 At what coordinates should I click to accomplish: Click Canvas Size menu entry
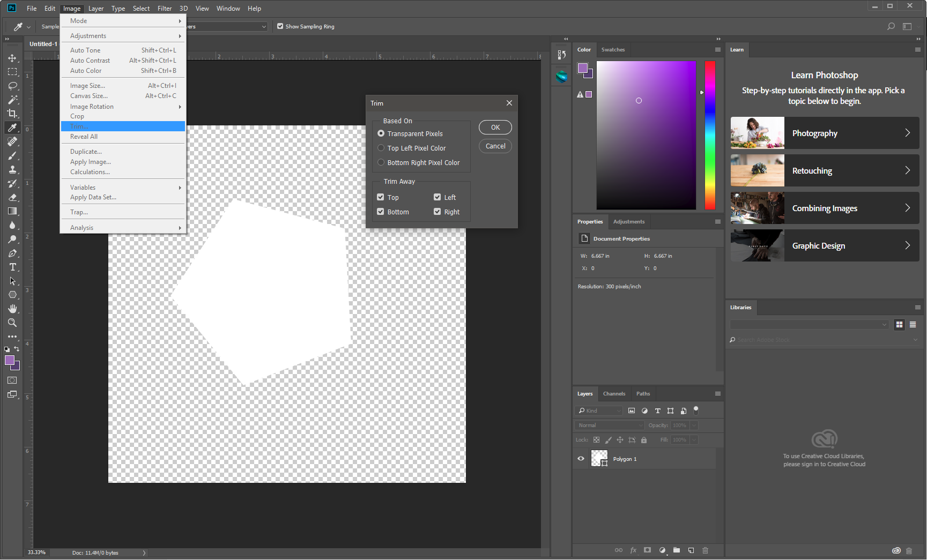click(x=123, y=96)
